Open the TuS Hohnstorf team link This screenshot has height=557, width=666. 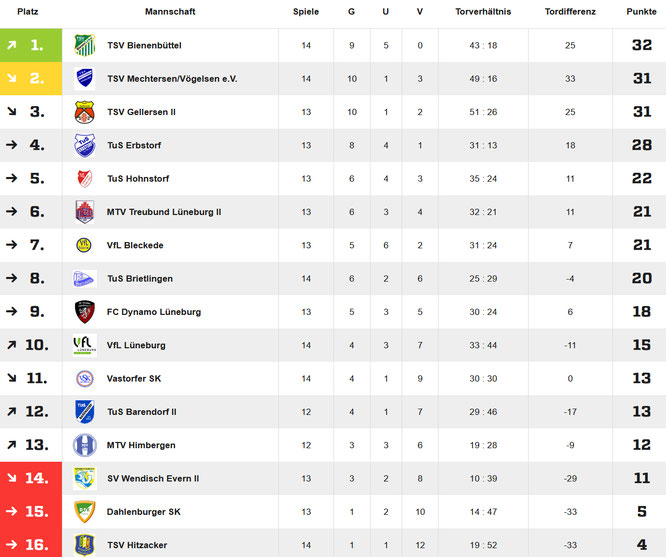(138, 179)
